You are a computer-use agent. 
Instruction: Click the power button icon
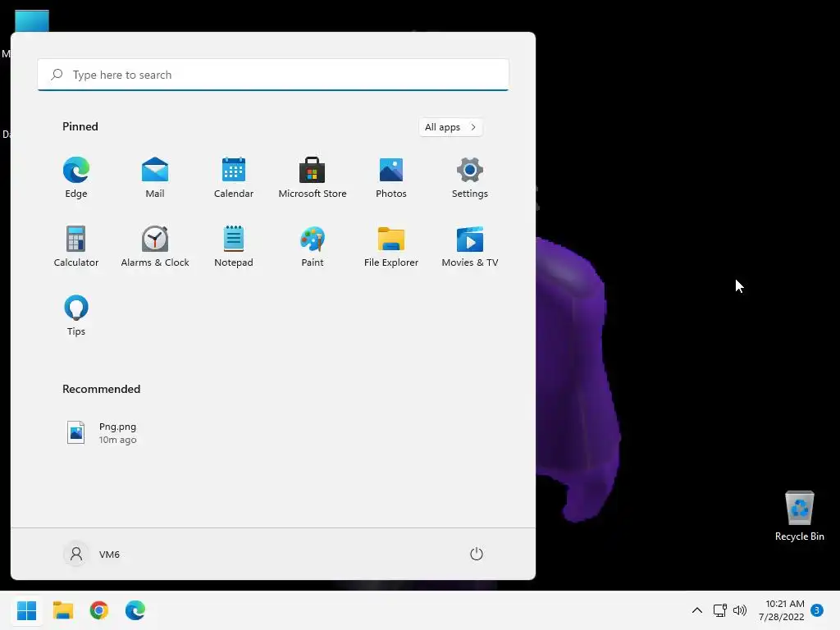pyautogui.click(x=477, y=554)
